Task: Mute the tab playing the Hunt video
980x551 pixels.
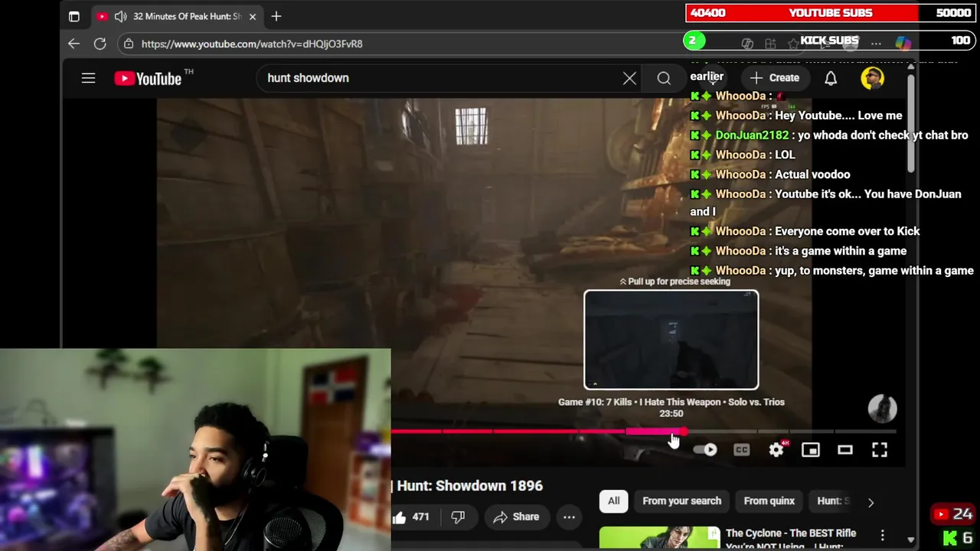Action: pos(120,16)
